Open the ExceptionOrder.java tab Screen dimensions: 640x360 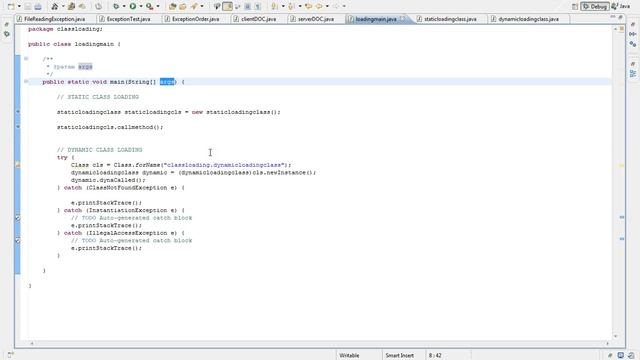[195, 19]
